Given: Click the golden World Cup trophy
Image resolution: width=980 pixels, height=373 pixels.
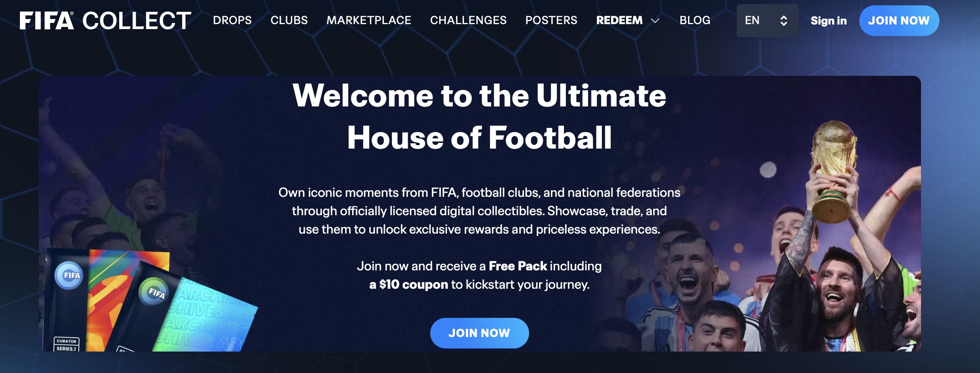Looking at the screenshot, I should click(x=833, y=169).
